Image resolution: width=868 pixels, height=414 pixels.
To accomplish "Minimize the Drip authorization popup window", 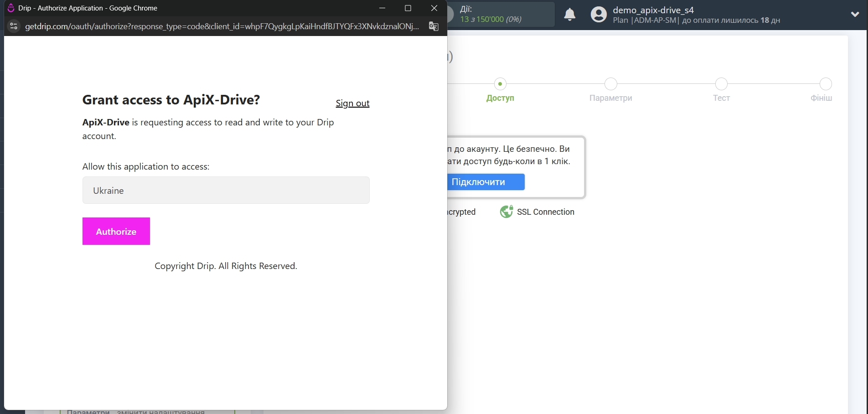I will [382, 8].
